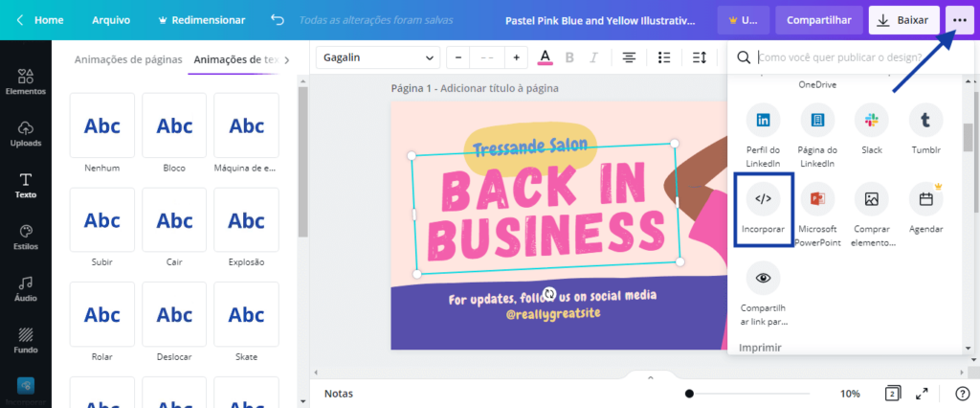Increase the font size with plus

(516, 57)
